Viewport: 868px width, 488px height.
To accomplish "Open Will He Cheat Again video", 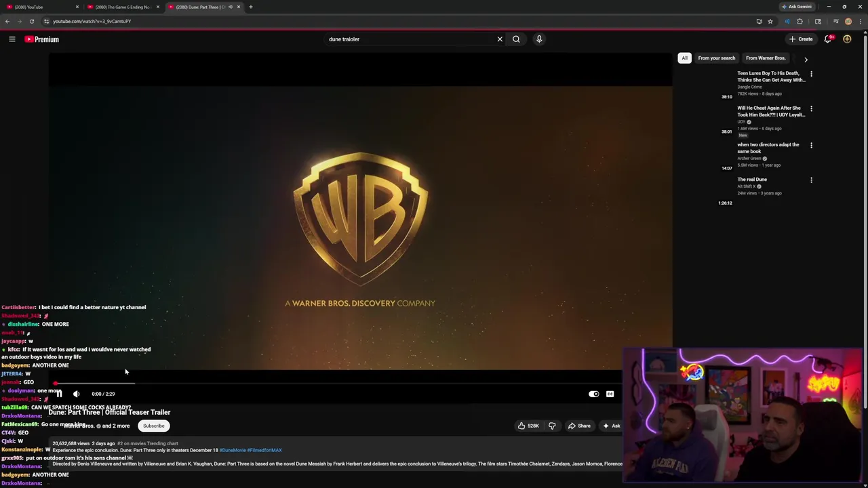I will click(772, 111).
